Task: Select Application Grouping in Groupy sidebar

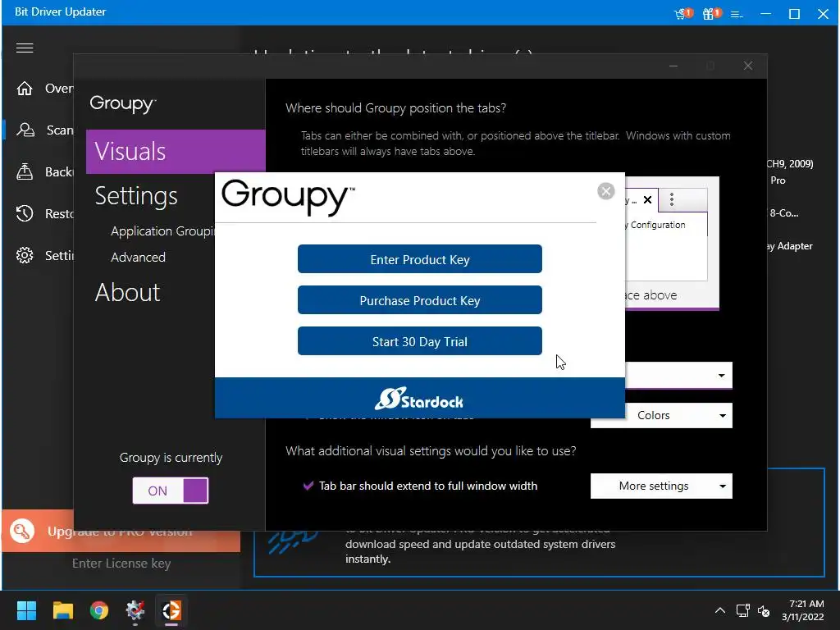Action: 163,231
